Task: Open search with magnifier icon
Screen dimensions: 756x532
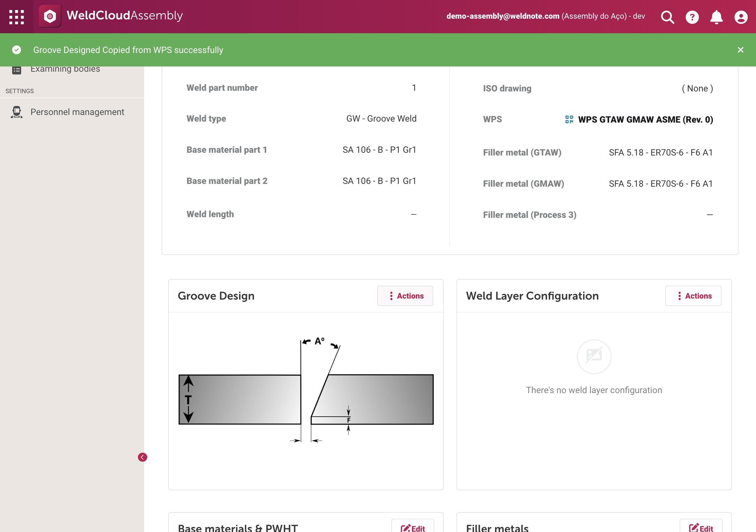Action: click(x=667, y=17)
